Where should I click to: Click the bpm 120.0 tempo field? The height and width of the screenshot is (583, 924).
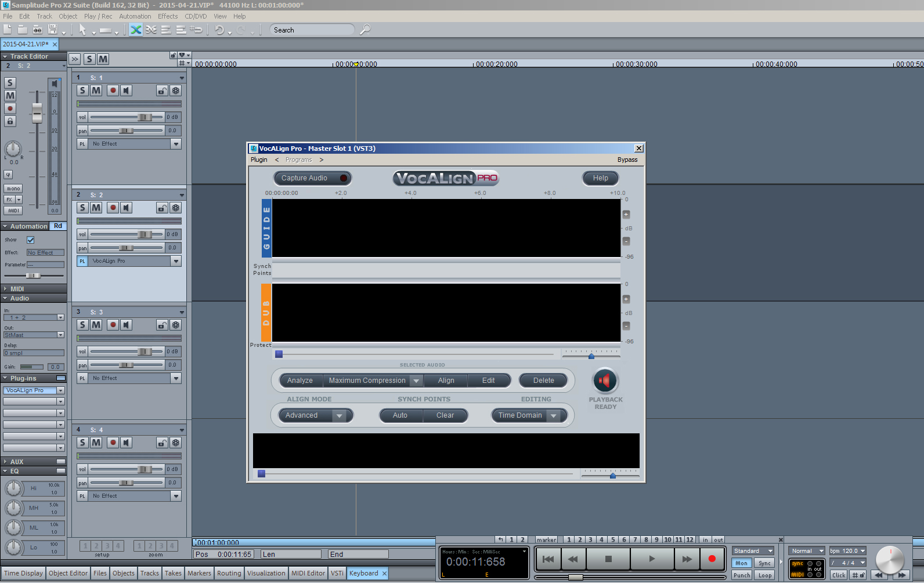(847, 551)
